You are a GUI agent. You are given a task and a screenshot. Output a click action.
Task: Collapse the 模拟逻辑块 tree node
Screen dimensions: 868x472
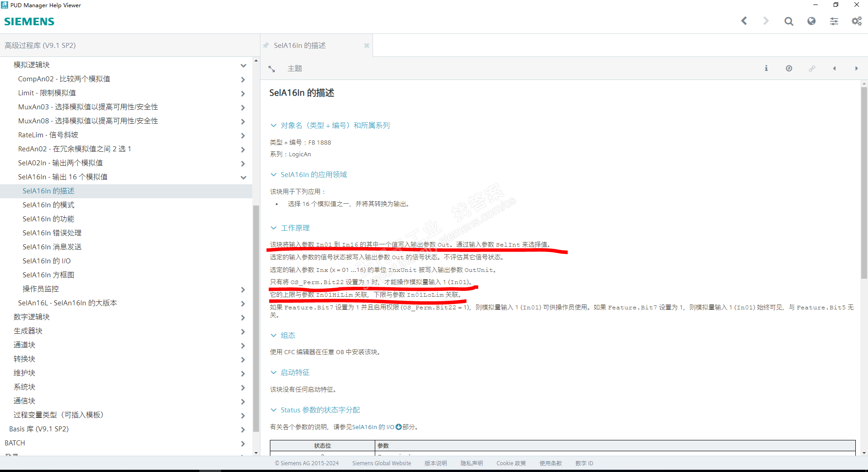pyautogui.click(x=243, y=65)
